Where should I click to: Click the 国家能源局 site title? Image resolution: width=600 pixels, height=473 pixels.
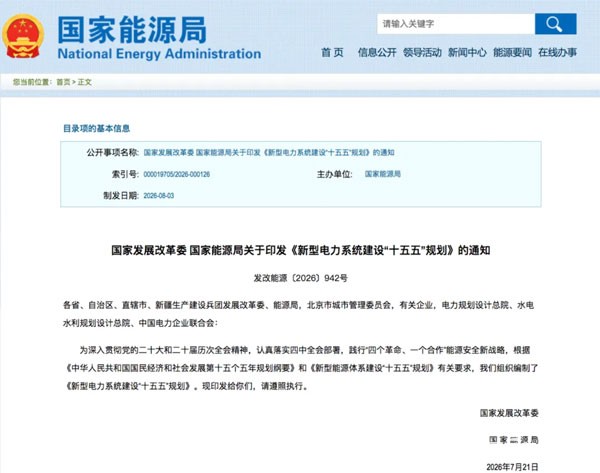pyautogui.click(x=132, y=30)
